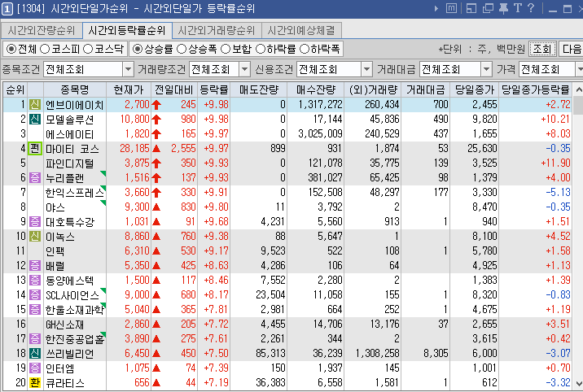Select the 코스피 radio button
Image resolution: width=583 pixels, height=392 pixels.
[x=45, y=49]
